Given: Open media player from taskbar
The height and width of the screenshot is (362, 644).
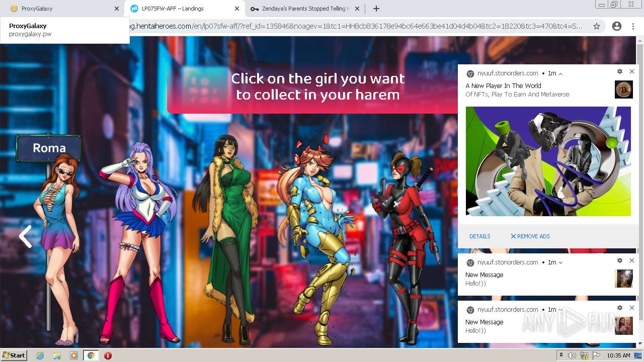Looking at the screenshot, I should coord(74,355).
